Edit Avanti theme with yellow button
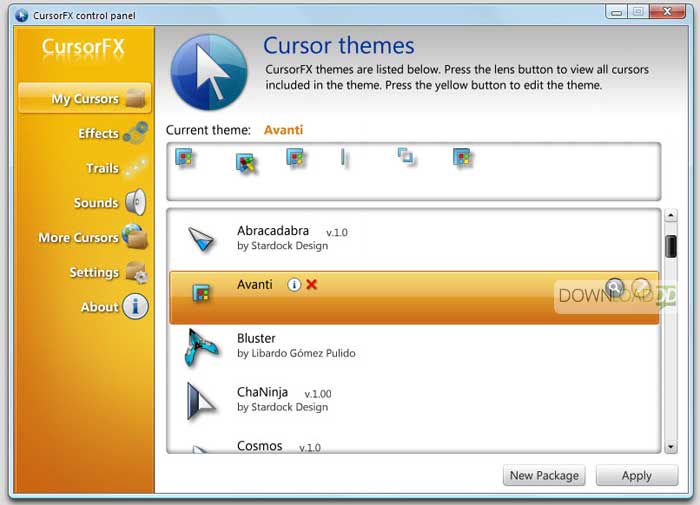The width and height of the screenshot is (700, 505). click(641, 287)
